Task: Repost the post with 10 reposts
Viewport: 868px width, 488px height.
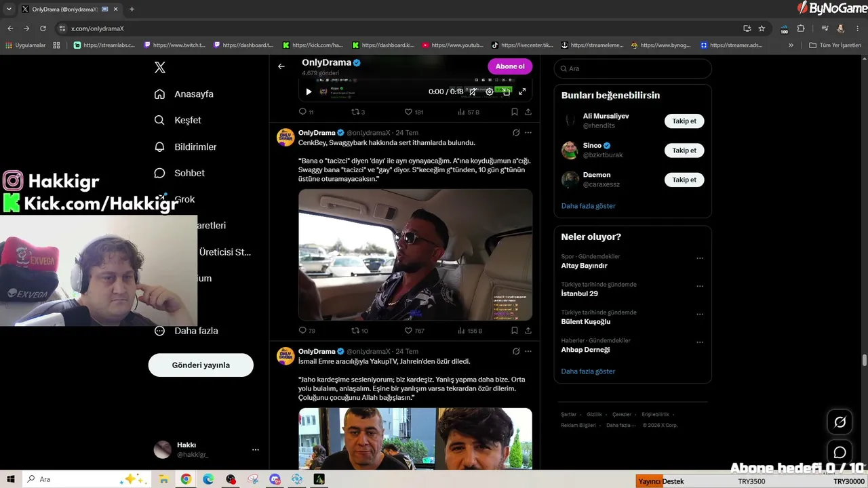Action: coord(359,331)
